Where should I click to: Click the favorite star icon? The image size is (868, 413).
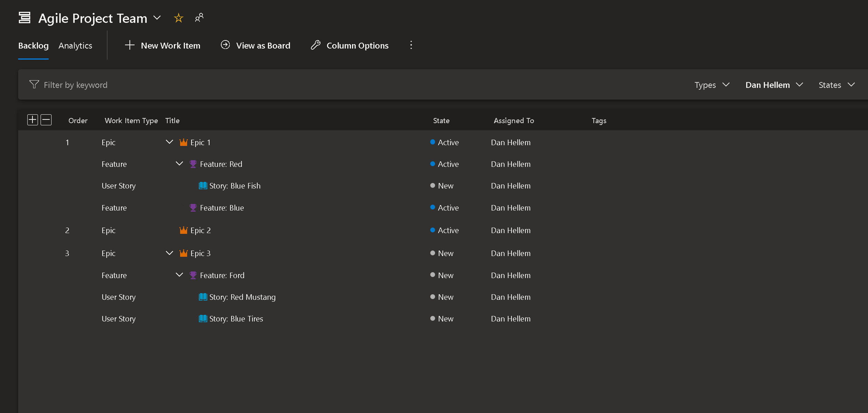coord(178,18)
